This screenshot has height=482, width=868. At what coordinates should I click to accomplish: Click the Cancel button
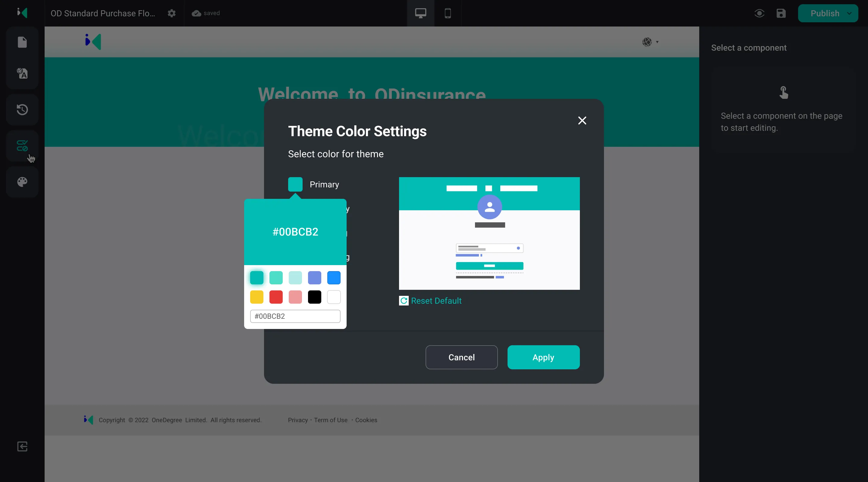coord(461,357)
